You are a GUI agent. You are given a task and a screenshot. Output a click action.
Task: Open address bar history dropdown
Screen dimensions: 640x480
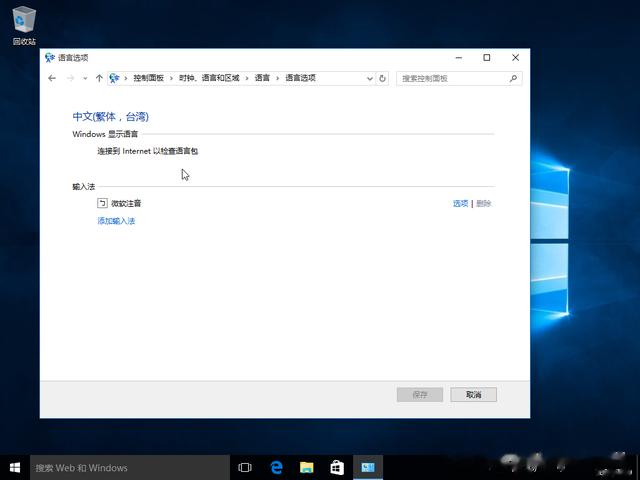[x=369, y=78]
